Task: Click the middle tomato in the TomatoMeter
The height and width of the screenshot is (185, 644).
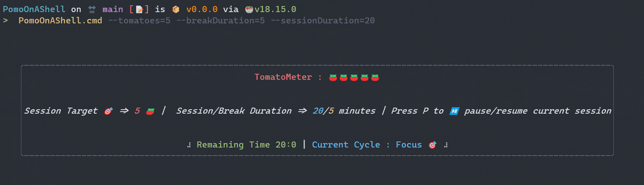Action: 354,77
